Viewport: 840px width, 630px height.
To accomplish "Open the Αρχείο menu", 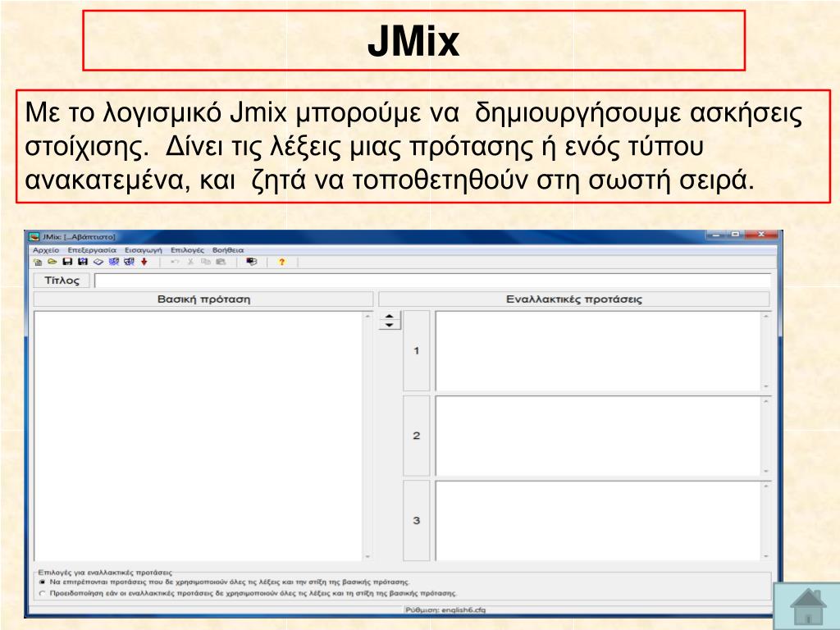I will point(46,250).
